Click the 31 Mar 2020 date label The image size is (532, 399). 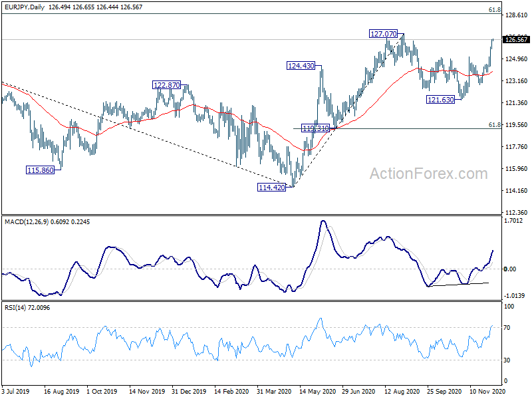pyautogui.click(x=274, y=391)
